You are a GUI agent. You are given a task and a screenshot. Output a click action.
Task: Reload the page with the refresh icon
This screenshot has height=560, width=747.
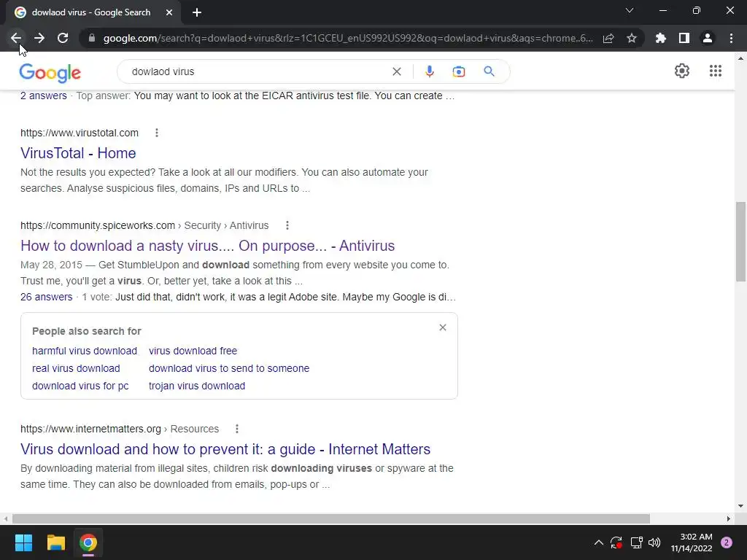[x=63, y=38]
